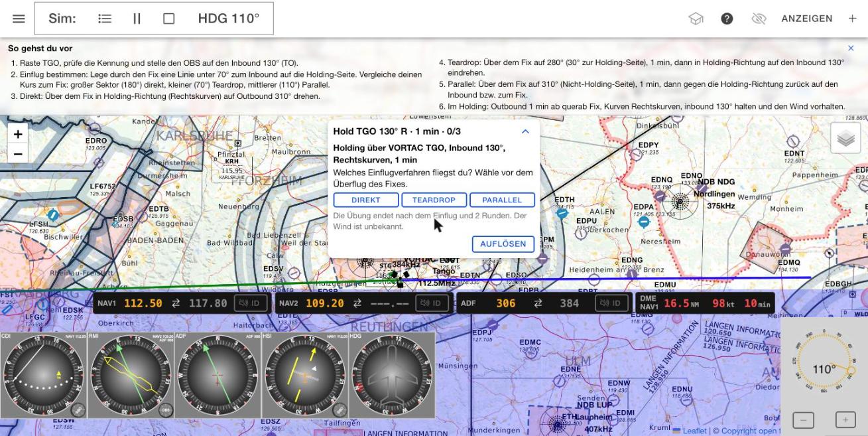This screenshot has height=436, width=868.
Task: Swap NAV1 active and standby frequencies
Action: pos(176,303)
